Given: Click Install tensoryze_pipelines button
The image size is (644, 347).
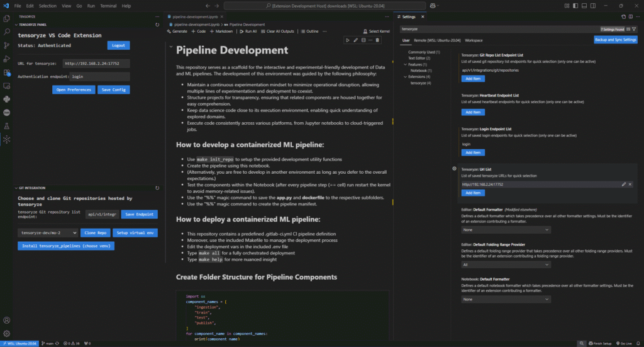Looking at the screenshot, I should point(66,246).
